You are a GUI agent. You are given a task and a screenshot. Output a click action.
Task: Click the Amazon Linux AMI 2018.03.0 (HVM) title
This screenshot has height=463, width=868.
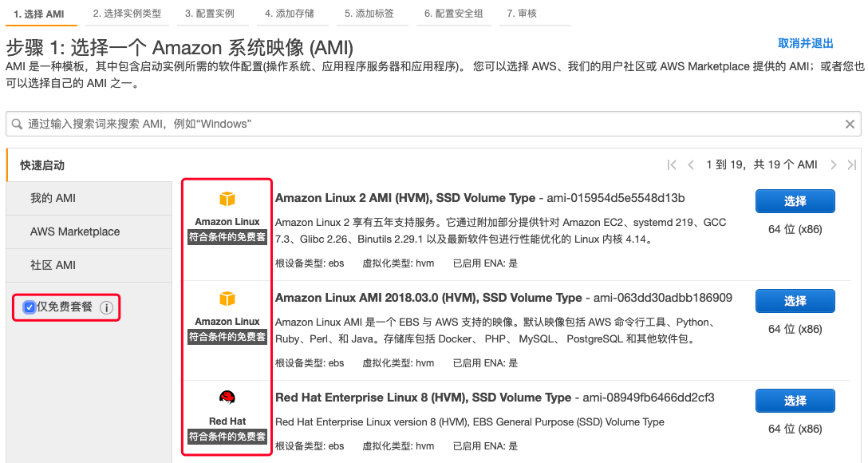pos(428,298)
